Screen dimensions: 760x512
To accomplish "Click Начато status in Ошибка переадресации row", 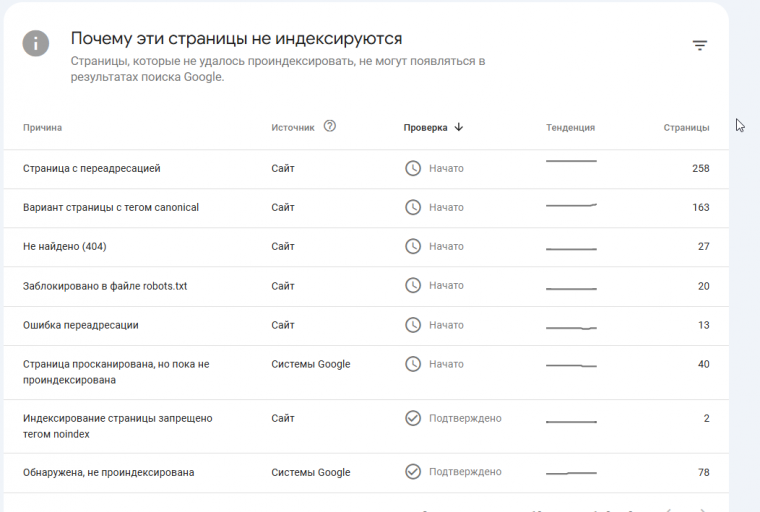I will click(446, 325).
